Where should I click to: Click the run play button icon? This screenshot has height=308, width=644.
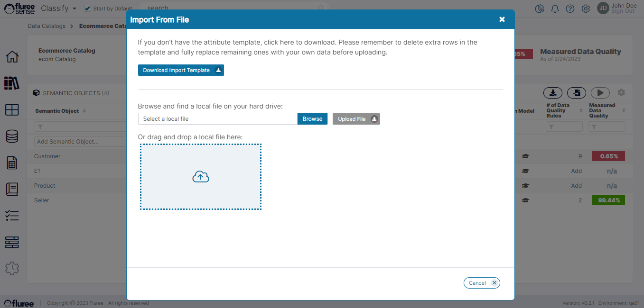click(600, 93)
